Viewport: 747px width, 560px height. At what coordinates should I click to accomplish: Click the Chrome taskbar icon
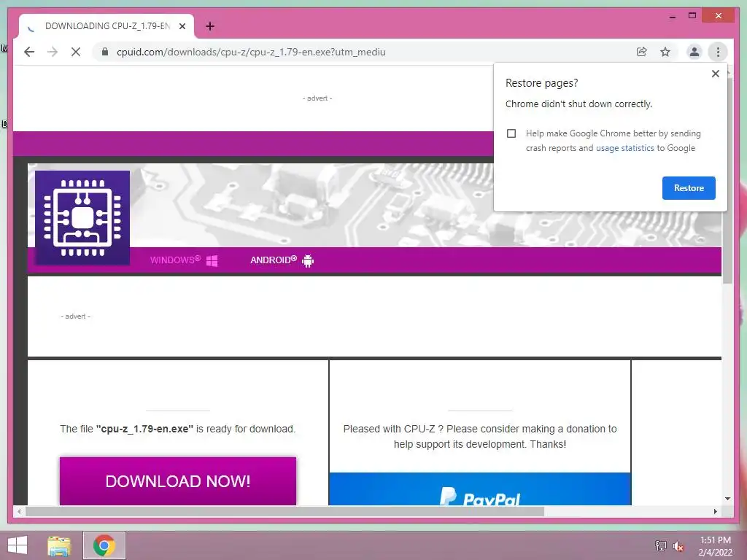tap(104, 545)
